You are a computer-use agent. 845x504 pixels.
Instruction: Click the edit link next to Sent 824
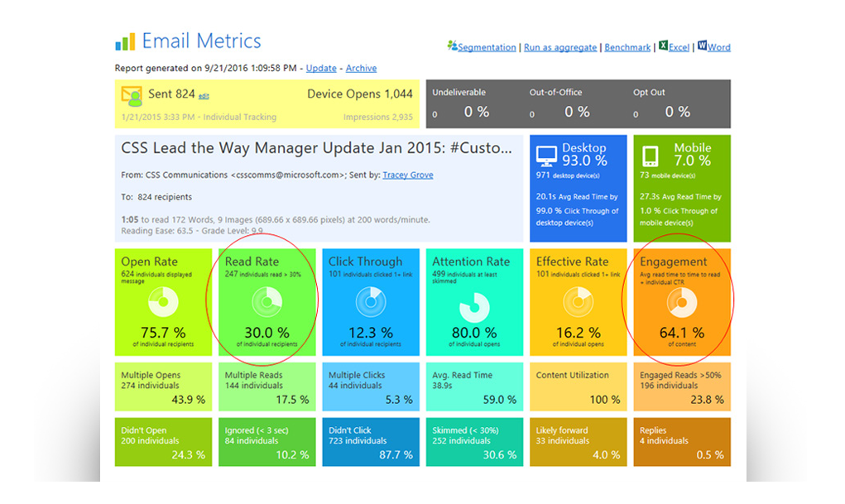204,97
